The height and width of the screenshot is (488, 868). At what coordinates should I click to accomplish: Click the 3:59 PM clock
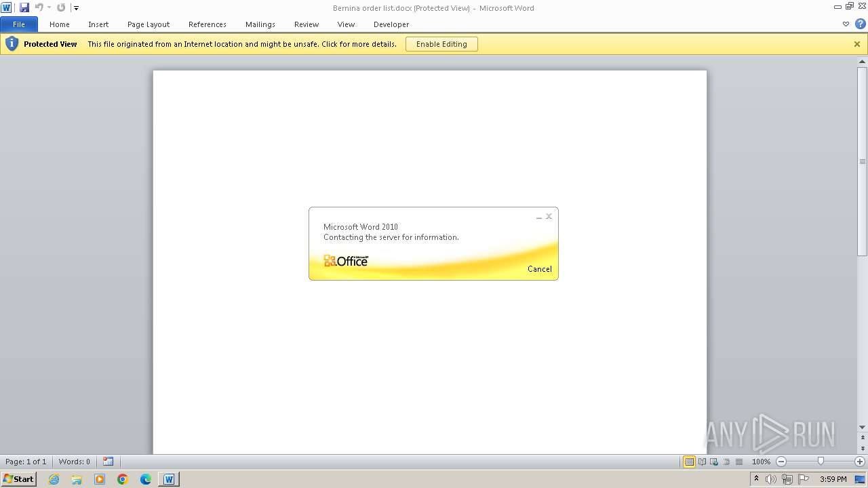click(833, 479)
